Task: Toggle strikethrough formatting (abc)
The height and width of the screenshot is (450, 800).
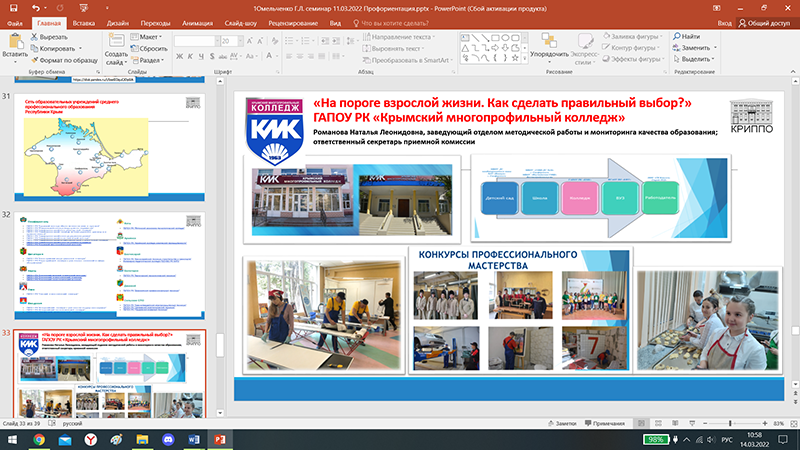Action: coord(223,56)
